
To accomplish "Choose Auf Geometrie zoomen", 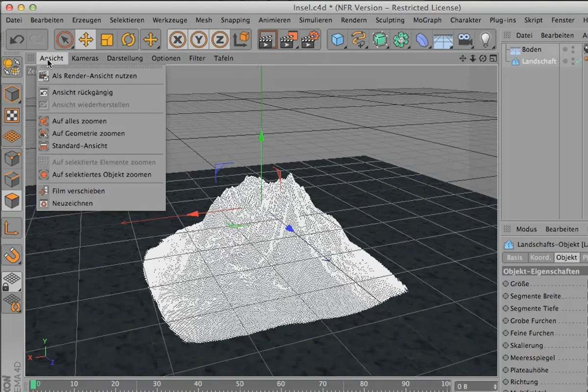I will [101, 133].
